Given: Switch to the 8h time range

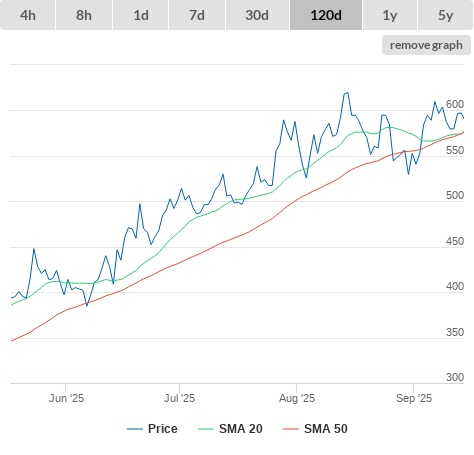Looking at the screenshot, I should pos(84,15).
